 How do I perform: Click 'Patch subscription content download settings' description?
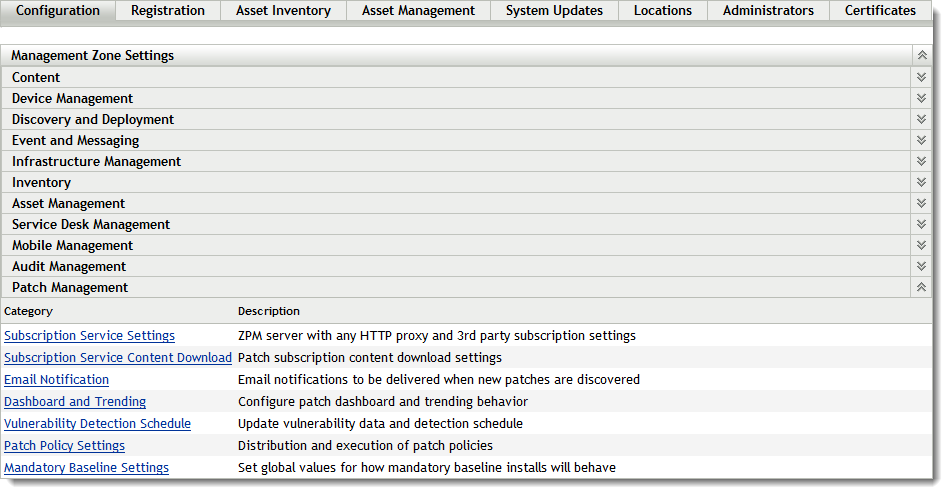tap(370, 357)
